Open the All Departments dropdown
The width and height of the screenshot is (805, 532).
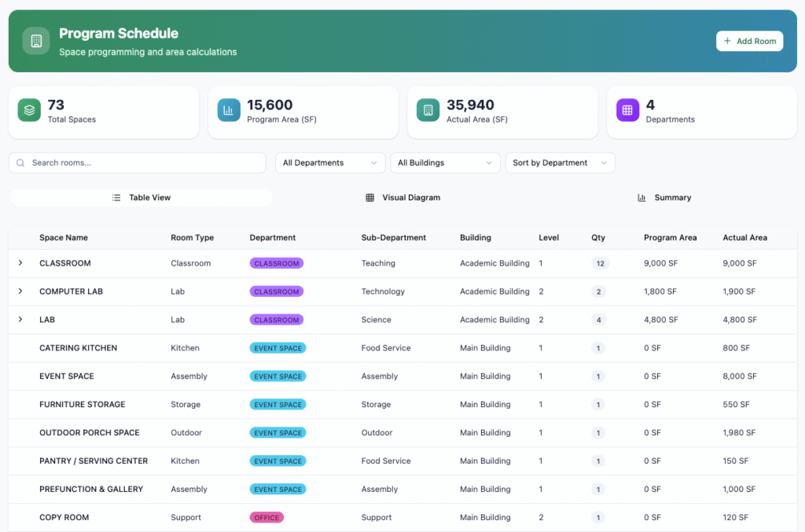[330, 163]
